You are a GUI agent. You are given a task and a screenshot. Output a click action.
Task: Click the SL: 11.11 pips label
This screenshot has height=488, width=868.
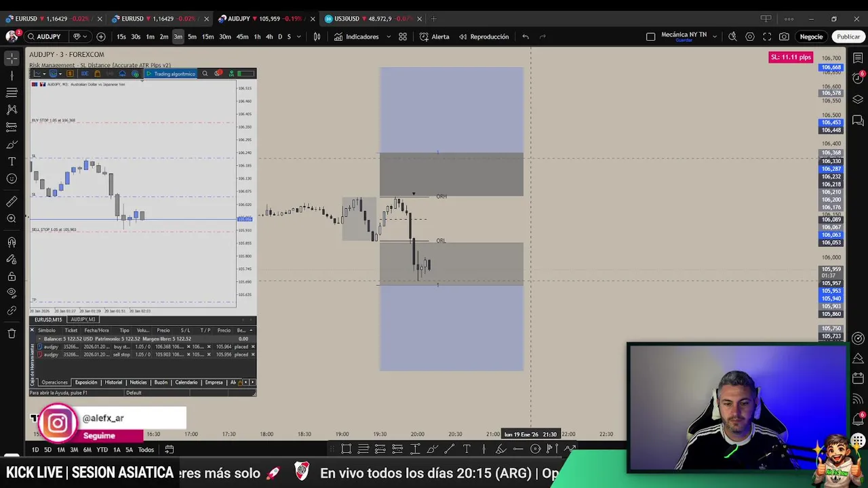tap(791, 57)
